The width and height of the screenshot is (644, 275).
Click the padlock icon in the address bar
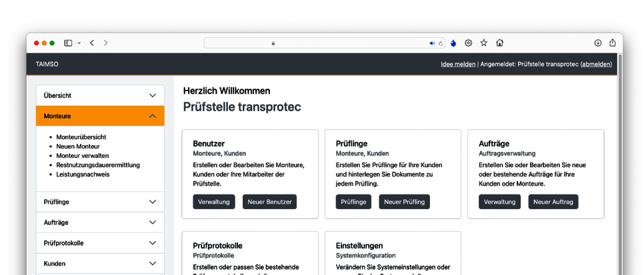click(273, 43)
